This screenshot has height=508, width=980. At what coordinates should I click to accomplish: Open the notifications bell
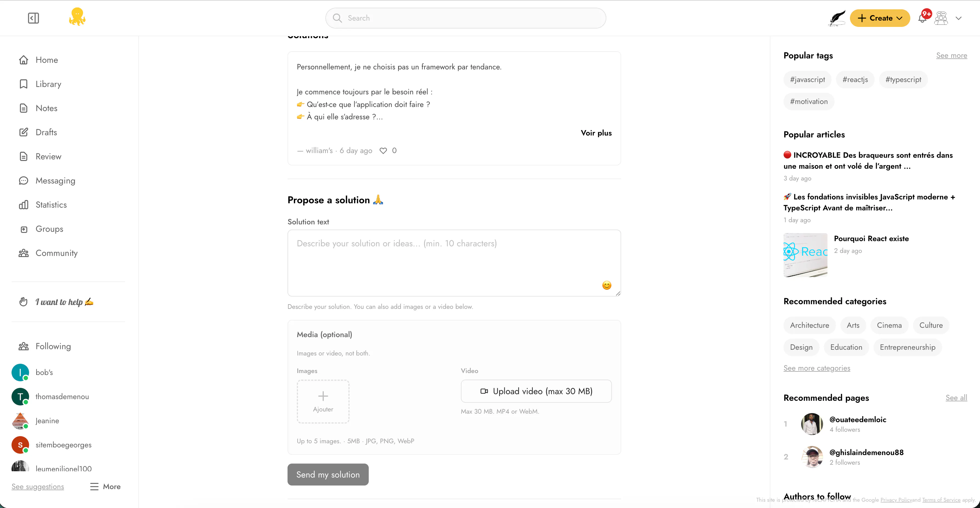point(923,18)
